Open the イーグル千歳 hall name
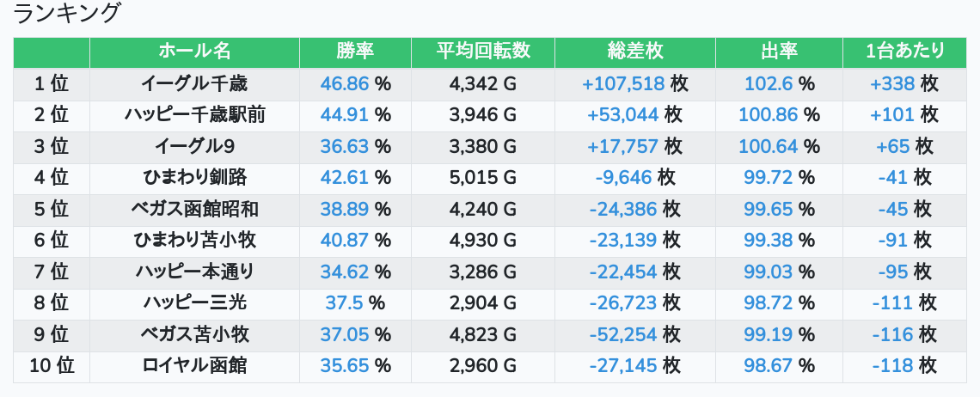Image resolution: width=980 pixels, height=397 pixels. 194,84
